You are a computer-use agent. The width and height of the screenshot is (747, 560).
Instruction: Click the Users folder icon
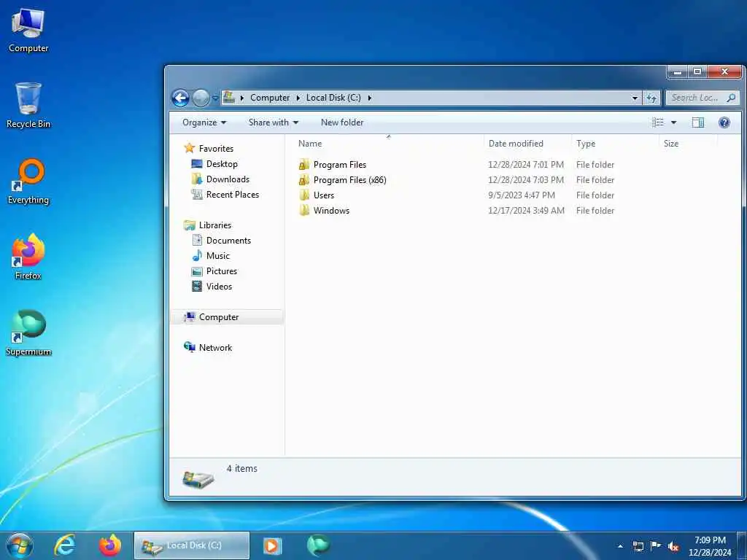tap(304, 195)
